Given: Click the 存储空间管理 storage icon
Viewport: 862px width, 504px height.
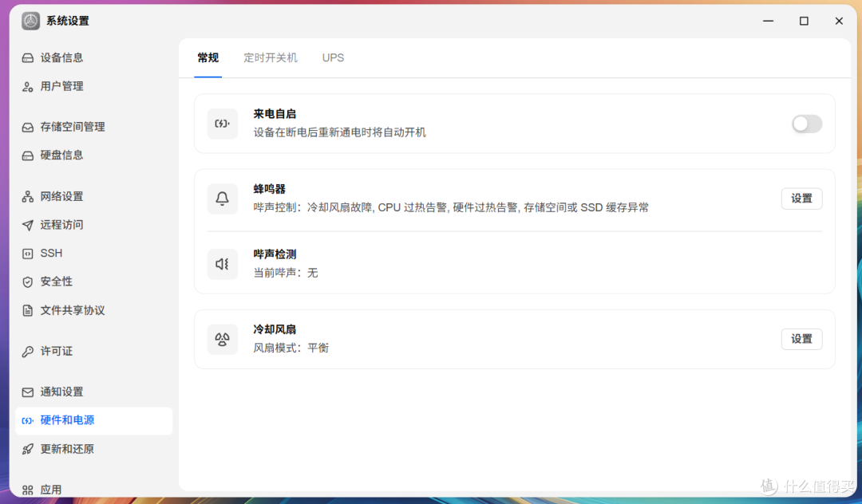Looking at the screenshot, I should [27, 128].
